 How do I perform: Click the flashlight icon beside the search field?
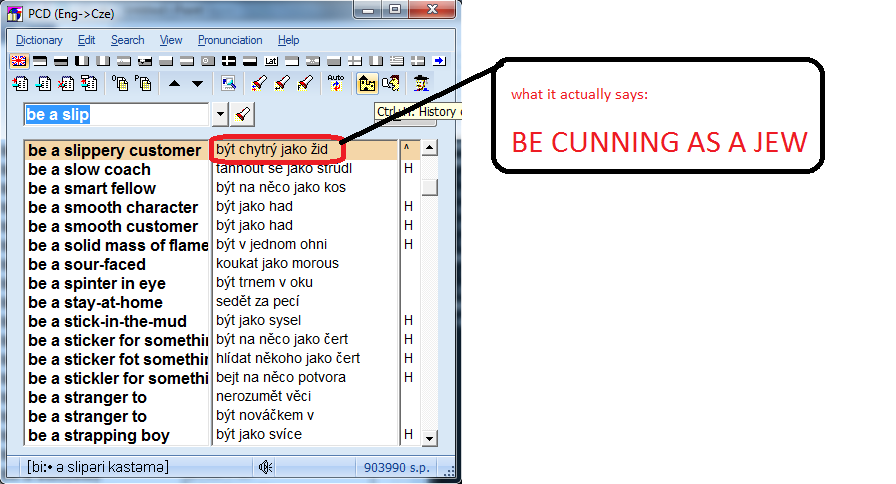click(245, 114)
